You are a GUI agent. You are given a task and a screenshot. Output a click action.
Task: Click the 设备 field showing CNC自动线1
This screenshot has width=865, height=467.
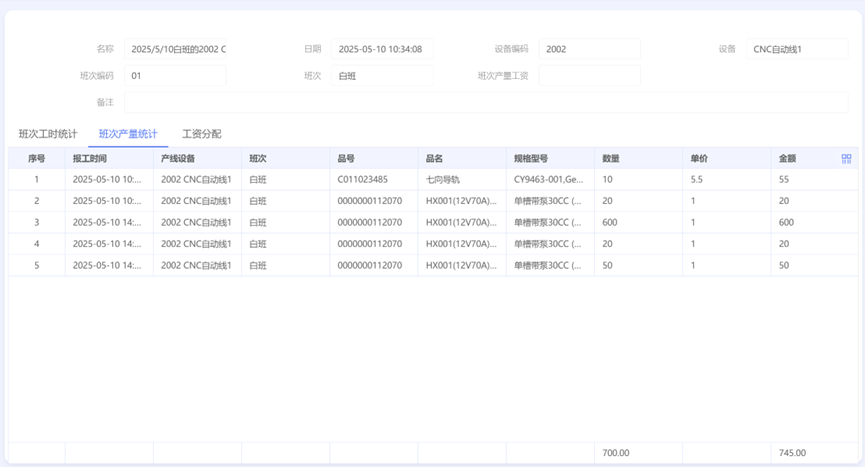click(x=797, y=49)
